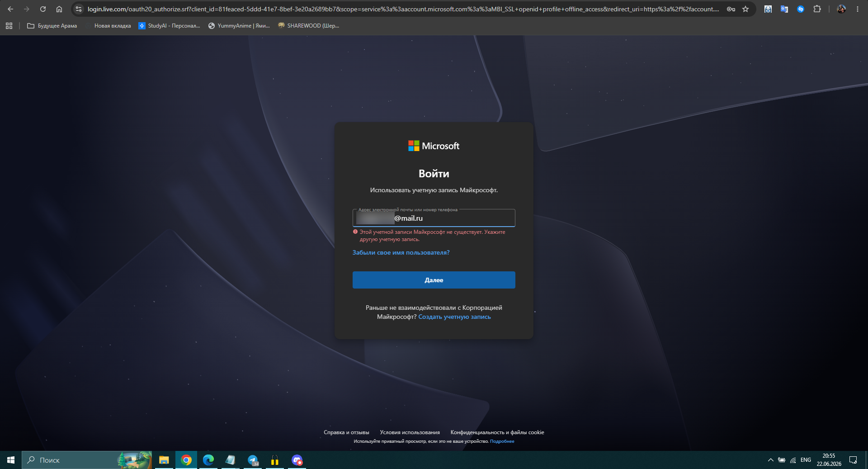Open the Chrome three-dot menu

pyautogui.click(x=858, y=9)
